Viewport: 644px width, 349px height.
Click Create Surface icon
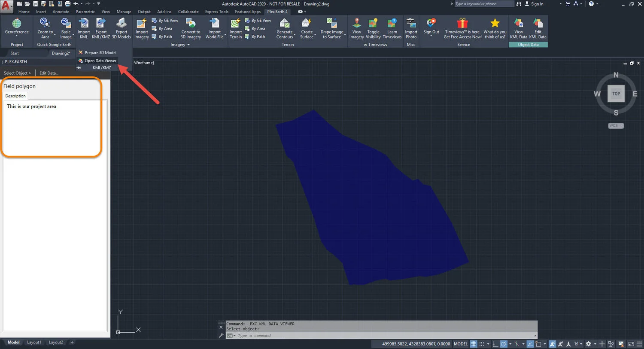pos(307,23)
